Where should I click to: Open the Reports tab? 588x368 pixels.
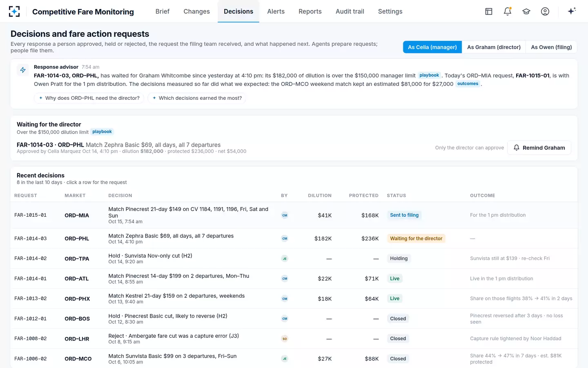pos(310,11)
